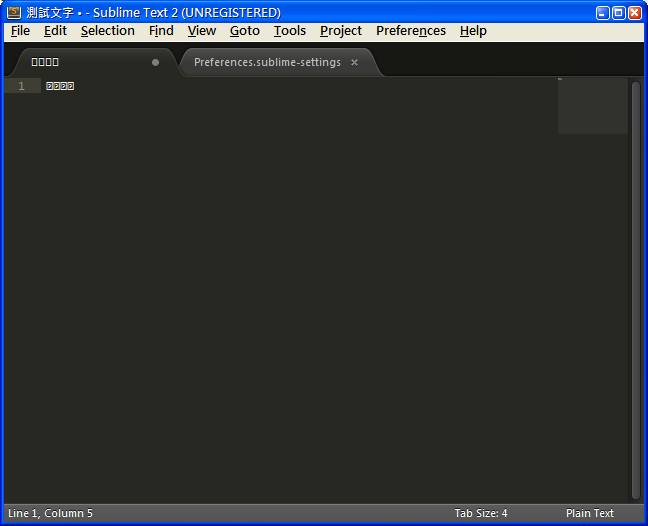Click line number 1 in the gutter
Screen dimensions: 648x526
point(21,86)
